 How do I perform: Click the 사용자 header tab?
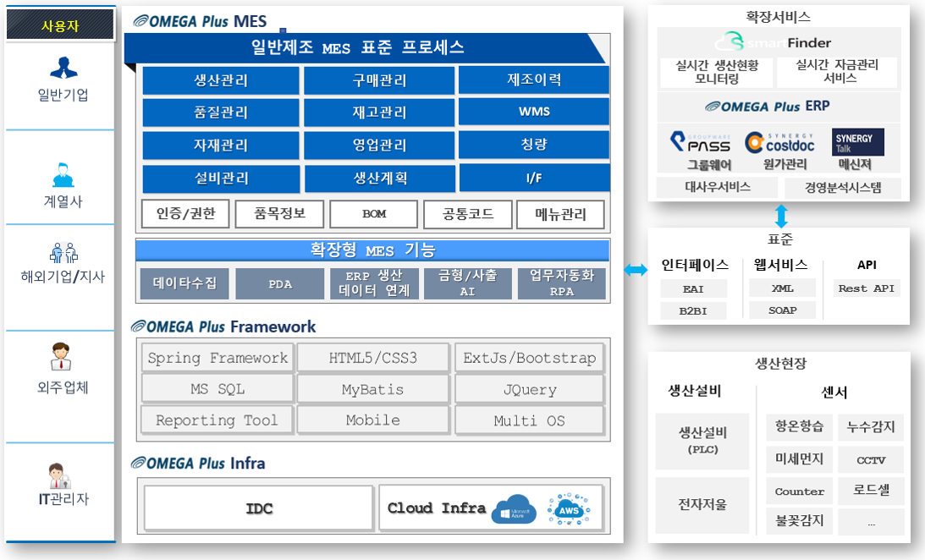coord(60,25)
